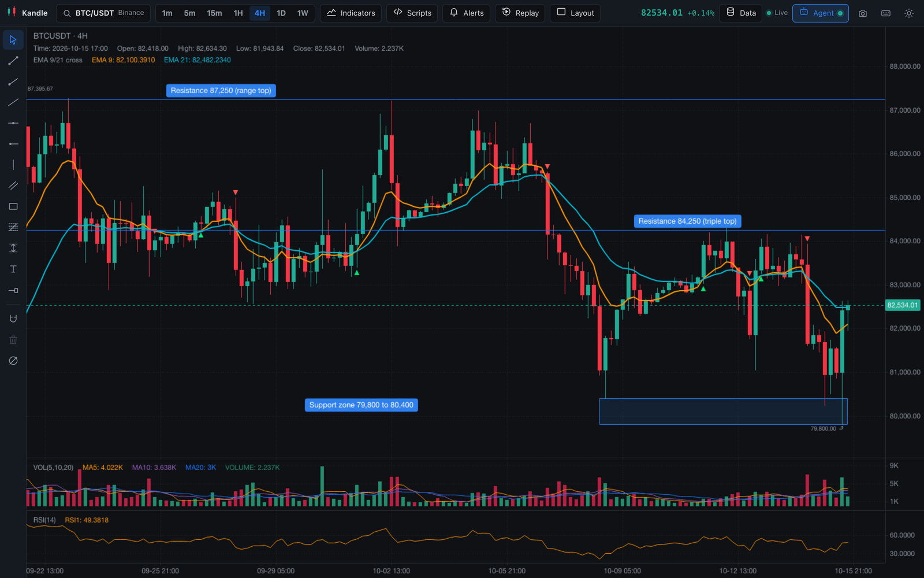Take a chart screenshot with camera icon
The image size is (924, 578).
click(863, 13)
